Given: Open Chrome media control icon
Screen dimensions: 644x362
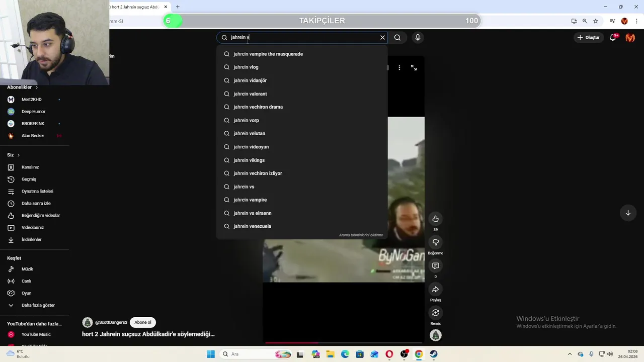Looking at the screenshot, I should tap(612, 21).
